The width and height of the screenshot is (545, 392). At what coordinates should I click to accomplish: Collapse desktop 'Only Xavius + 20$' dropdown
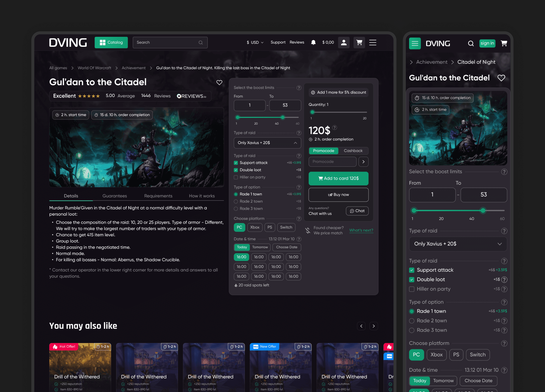pyautogui.click(x=267, y=143)
